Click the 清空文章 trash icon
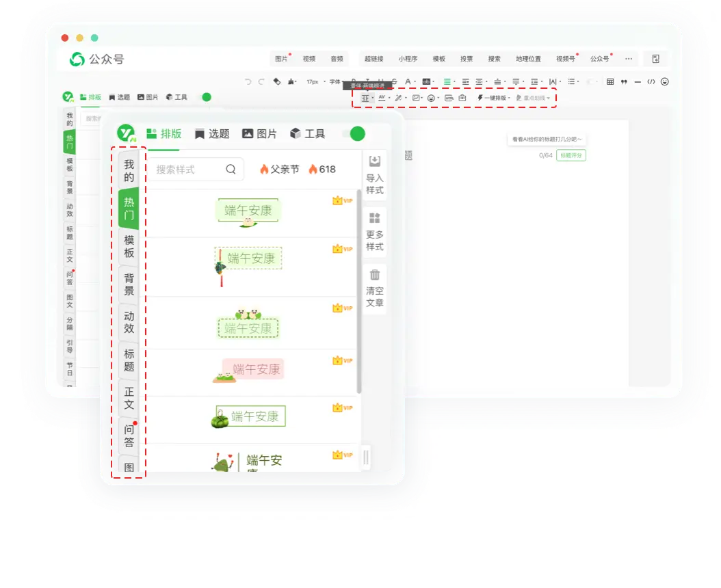Viewport: 721px width, 588px height. point(374,276)
